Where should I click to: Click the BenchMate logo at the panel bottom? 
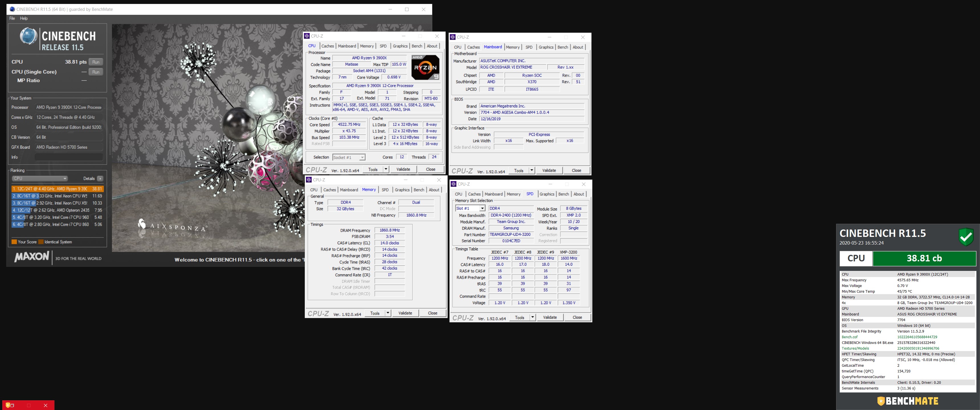(908, 401)
